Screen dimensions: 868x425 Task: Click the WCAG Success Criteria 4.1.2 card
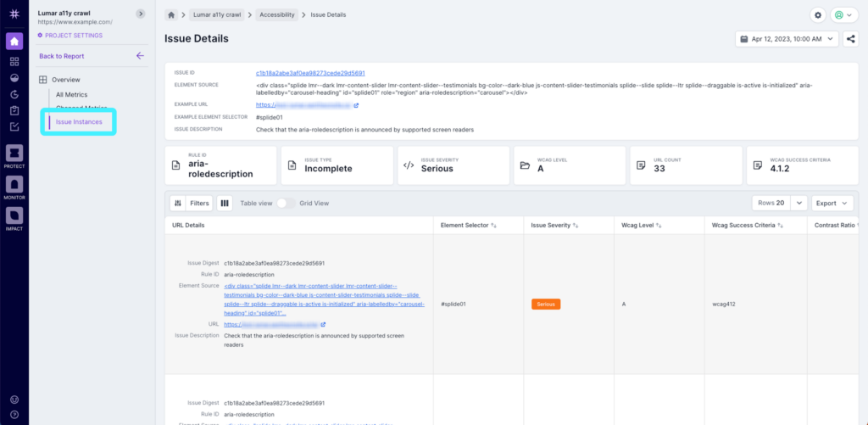click(x=803, y=165)
